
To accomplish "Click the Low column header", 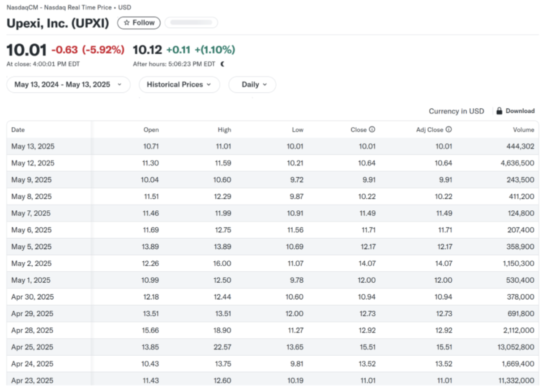I will (x=298, y=130).
